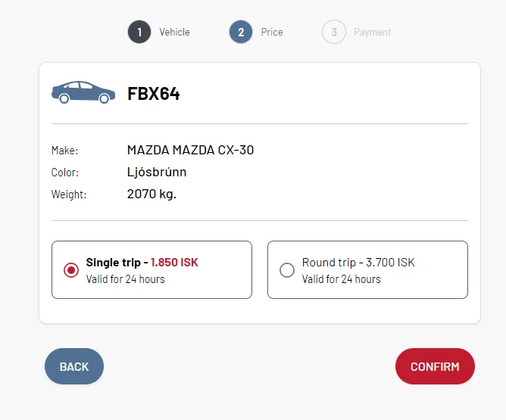Viewport: 506px width, 420px height.
Task: Select the Round trip radio button
Action: [287, 270]
